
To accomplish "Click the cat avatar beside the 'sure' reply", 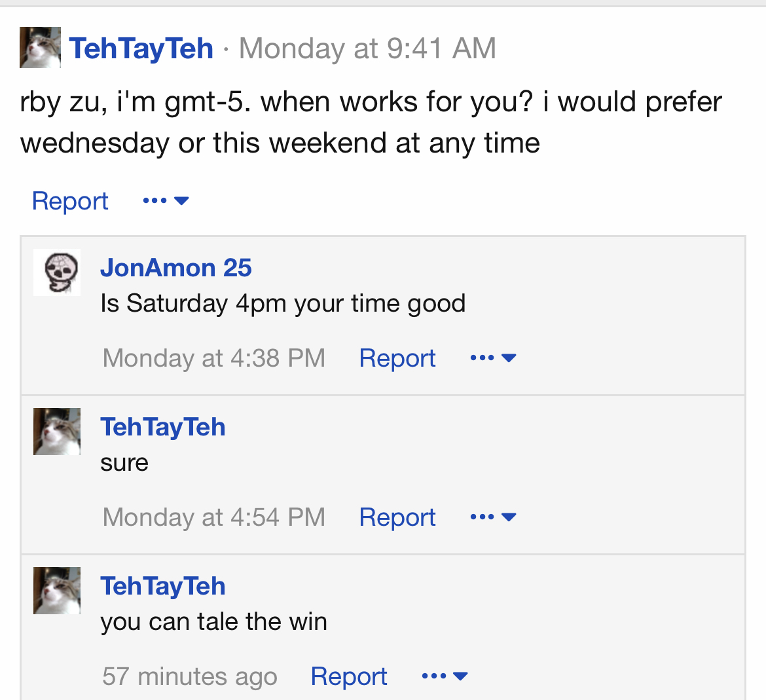I will 57,432.
